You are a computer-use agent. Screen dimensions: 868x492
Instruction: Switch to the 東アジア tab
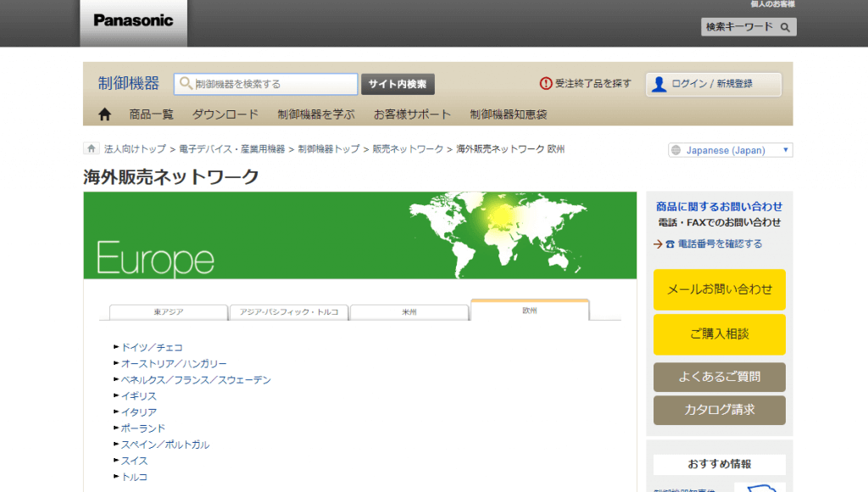coord(168,311)
